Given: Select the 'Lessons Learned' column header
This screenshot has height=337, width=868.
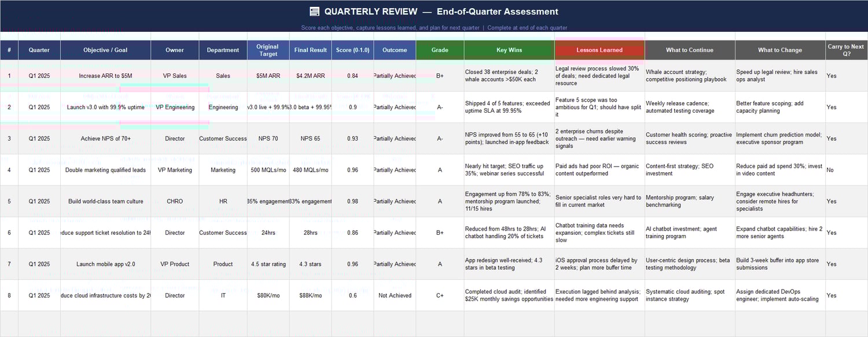Looking at the screenshot, I should click(x=598, y=50).
